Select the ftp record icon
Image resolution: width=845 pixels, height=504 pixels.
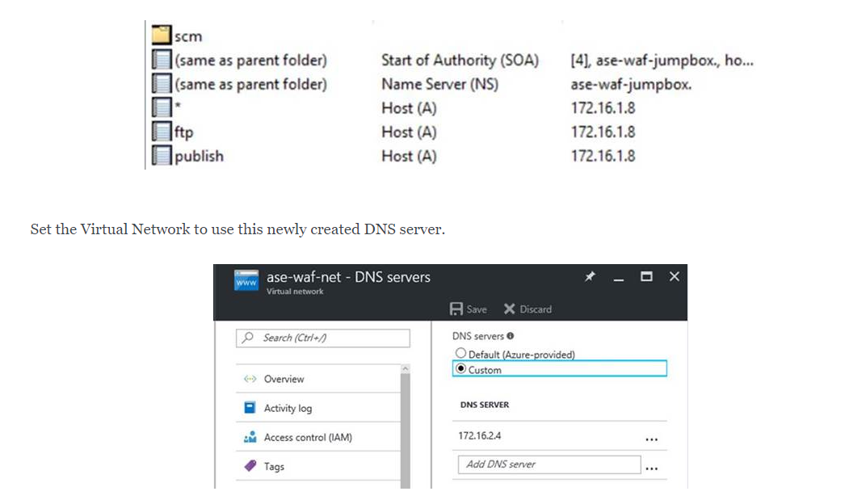[161, 131]
